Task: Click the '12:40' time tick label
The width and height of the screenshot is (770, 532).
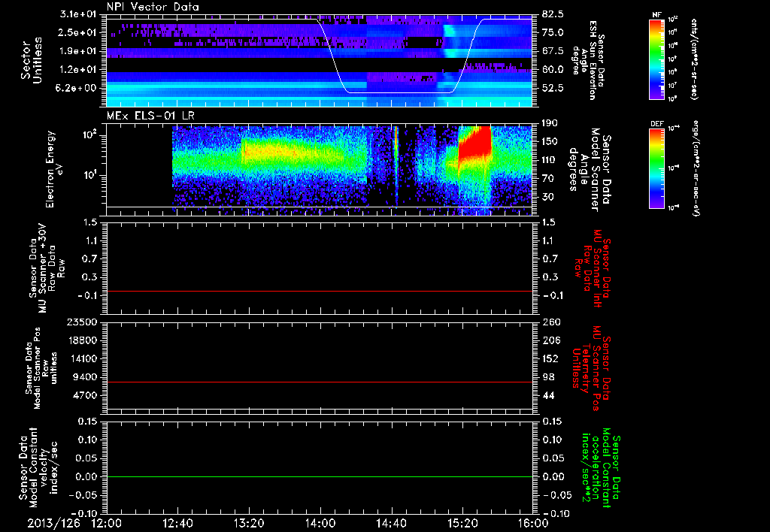Action: pyautogui.click(x=177, y=523)
